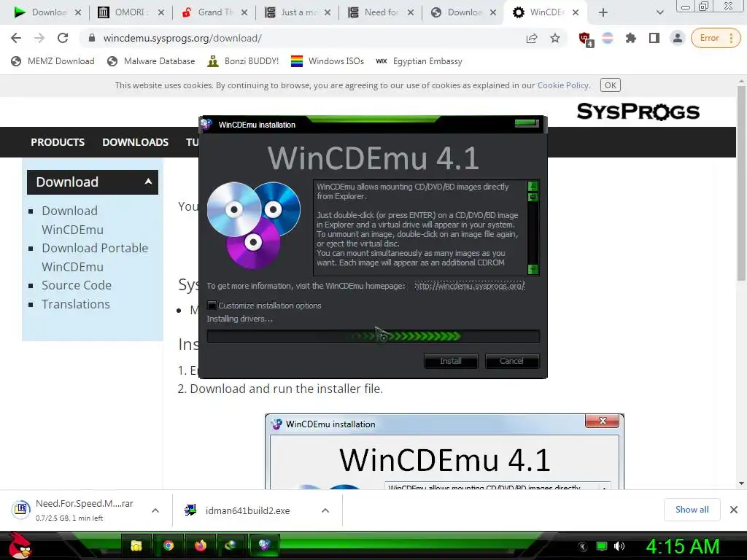Image resolution: width=747 pixels, height=560 pixels.
Task: Close the downloads bar
Action: click(734, 510)
